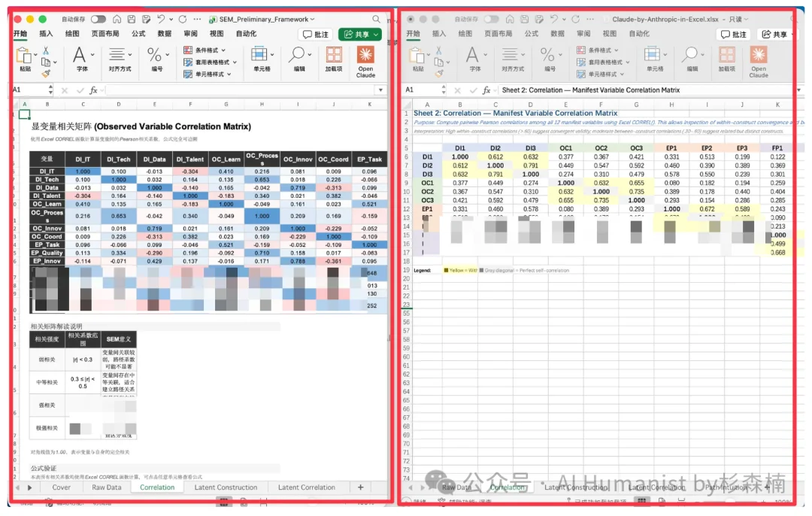The height and width of the screenshot is (516, 812).
Task: Open the SEM_Preliminary_Framework title dropdown
Action: [x=311, y=20]
